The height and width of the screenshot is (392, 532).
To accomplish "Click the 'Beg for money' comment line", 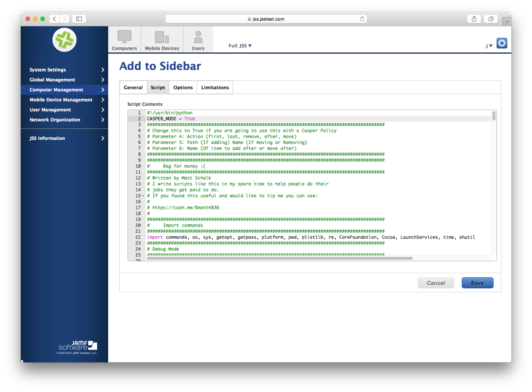I will point(176,166).
